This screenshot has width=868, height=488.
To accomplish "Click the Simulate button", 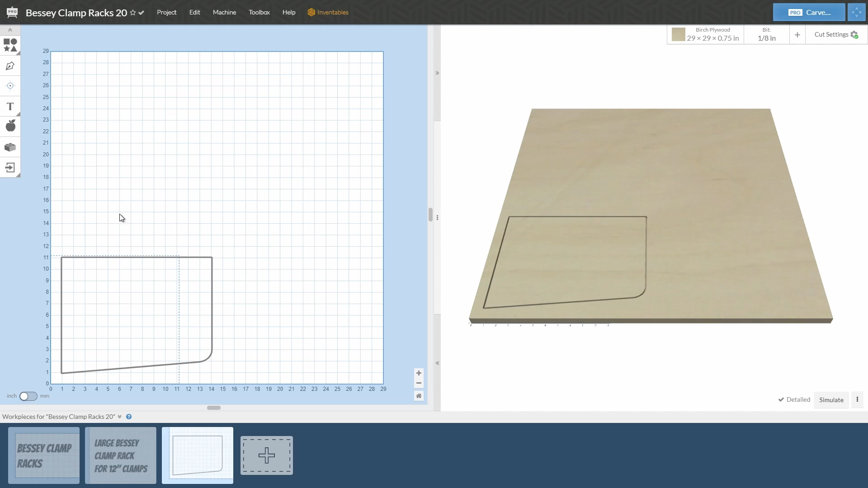I will point(831,400).
